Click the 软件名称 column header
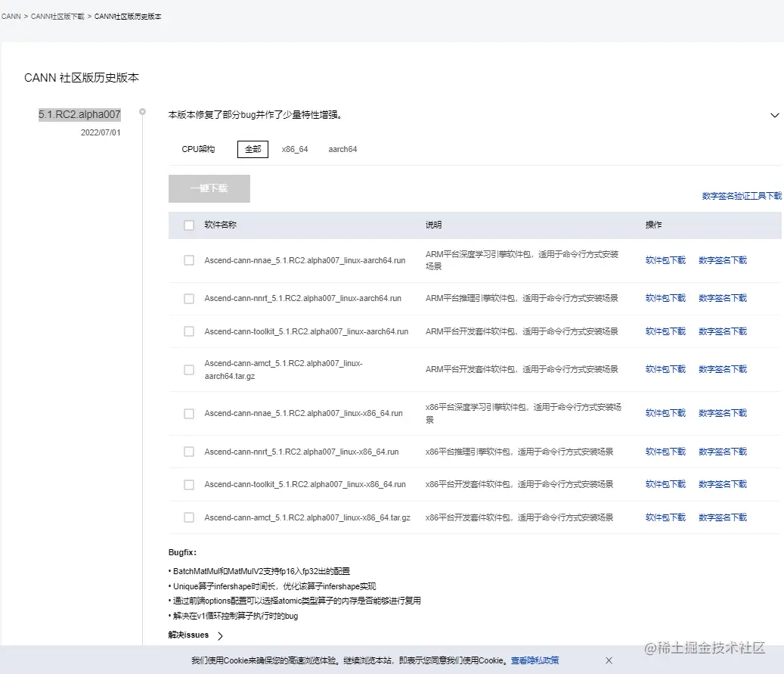Screen dimensions: 784x674 click(220, 225)
